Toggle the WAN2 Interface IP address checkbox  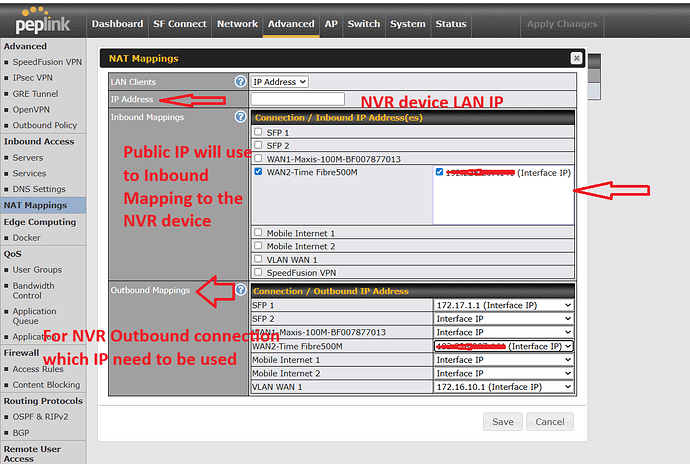(x=439, y=172)
